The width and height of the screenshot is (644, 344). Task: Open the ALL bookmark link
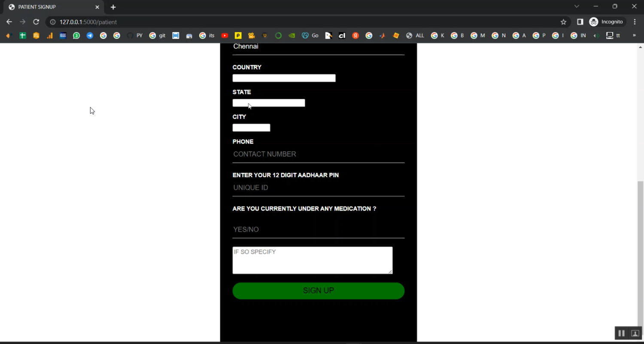click(x=415, y=36)
